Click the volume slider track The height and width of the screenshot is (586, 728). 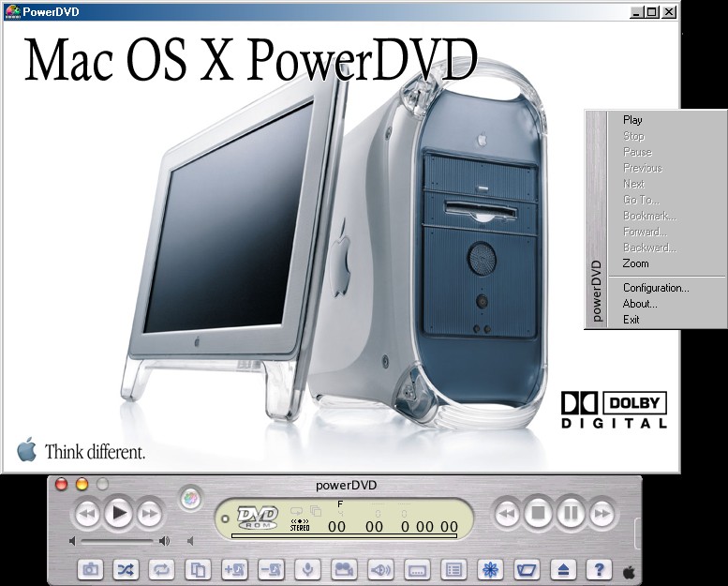117,541
